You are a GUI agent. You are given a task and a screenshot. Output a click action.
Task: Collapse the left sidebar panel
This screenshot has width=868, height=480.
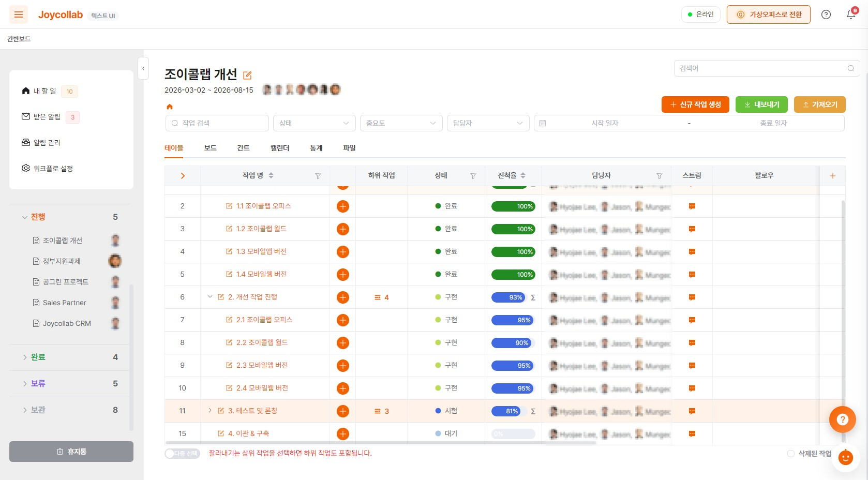pos(143,68)
